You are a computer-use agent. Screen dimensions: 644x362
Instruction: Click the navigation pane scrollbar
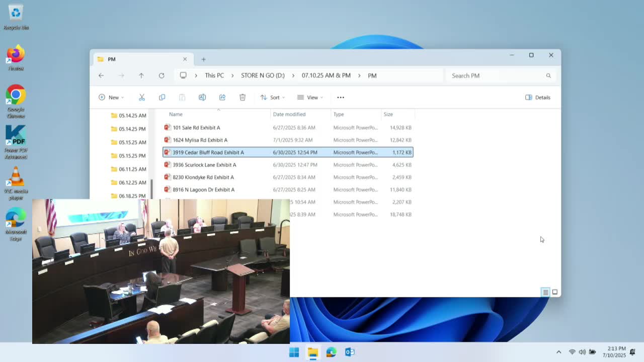pos(151,189)
